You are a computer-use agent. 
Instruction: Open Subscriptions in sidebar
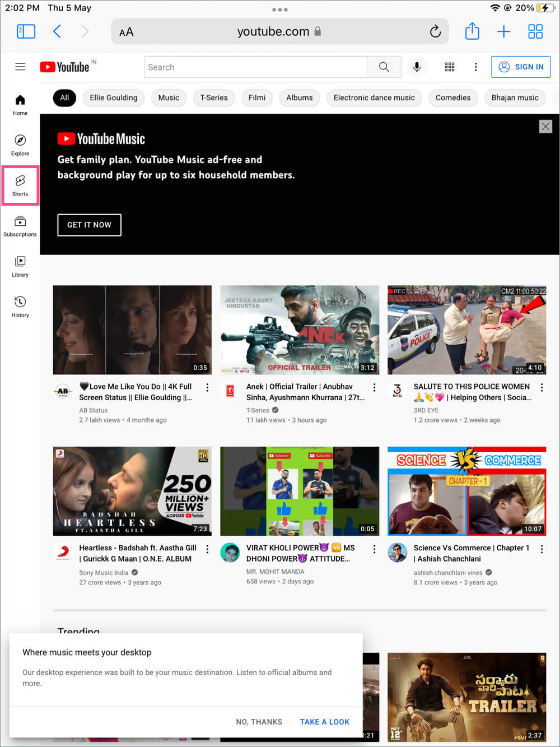click(x=20, y=226)
